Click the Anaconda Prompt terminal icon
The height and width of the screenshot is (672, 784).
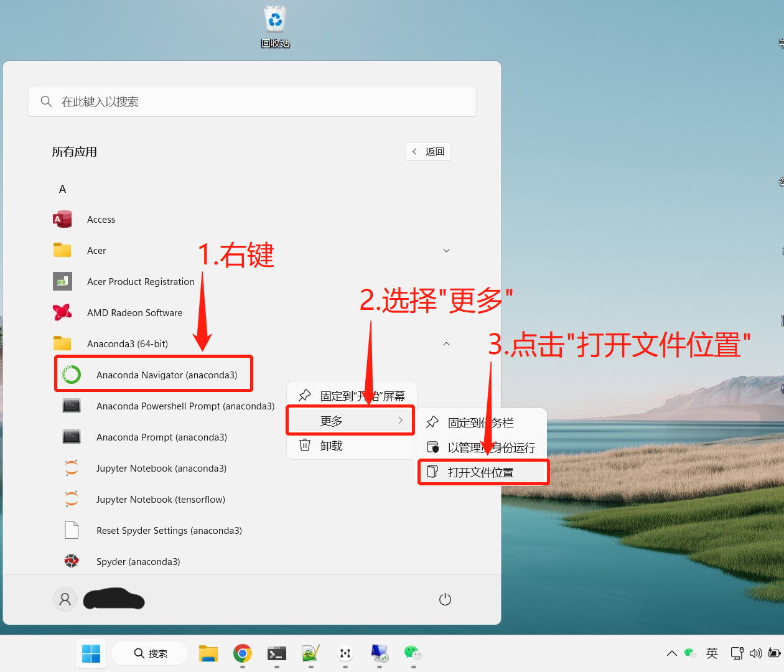pos(72,437)
